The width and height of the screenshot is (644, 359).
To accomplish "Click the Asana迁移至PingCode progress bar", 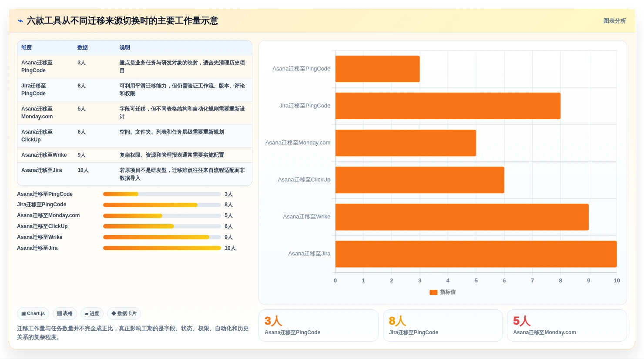I will pyautogui.click(x=162, y=194).
